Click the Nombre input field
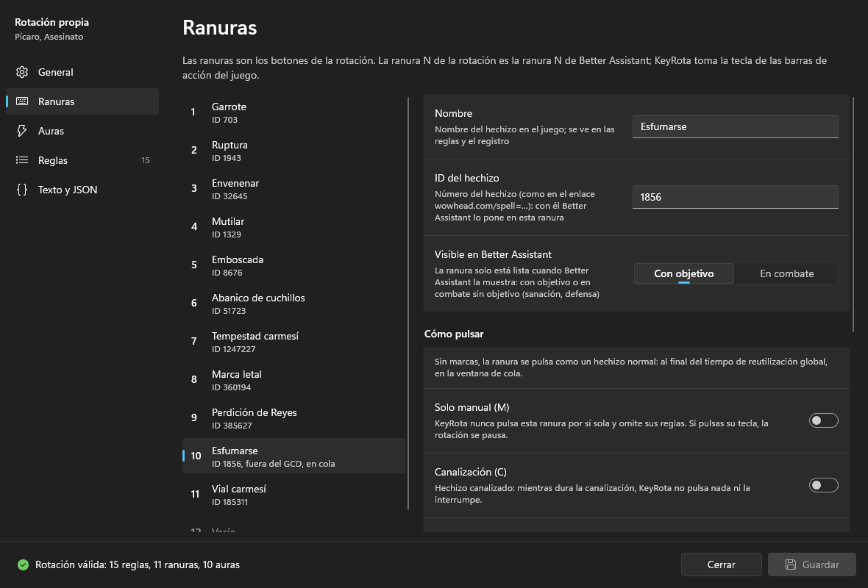Viewport: 868px width, 588px height. coord(735,126)
